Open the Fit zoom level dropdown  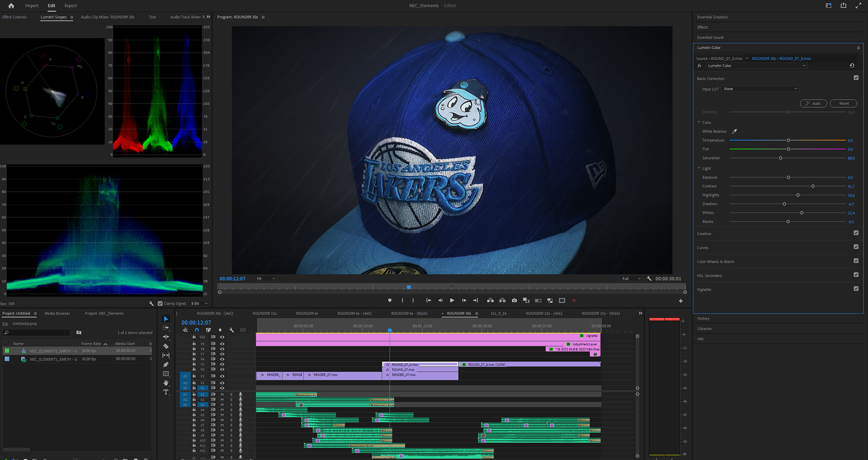[266, 279]
